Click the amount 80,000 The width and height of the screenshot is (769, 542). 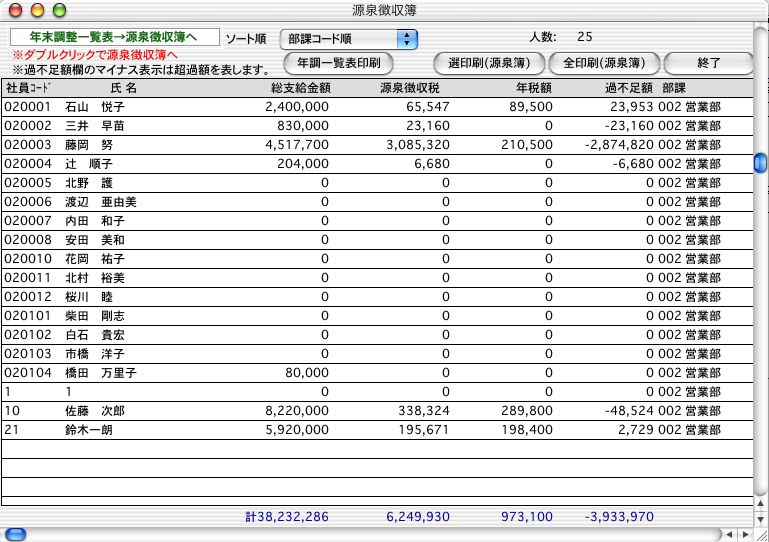[307, 373]
